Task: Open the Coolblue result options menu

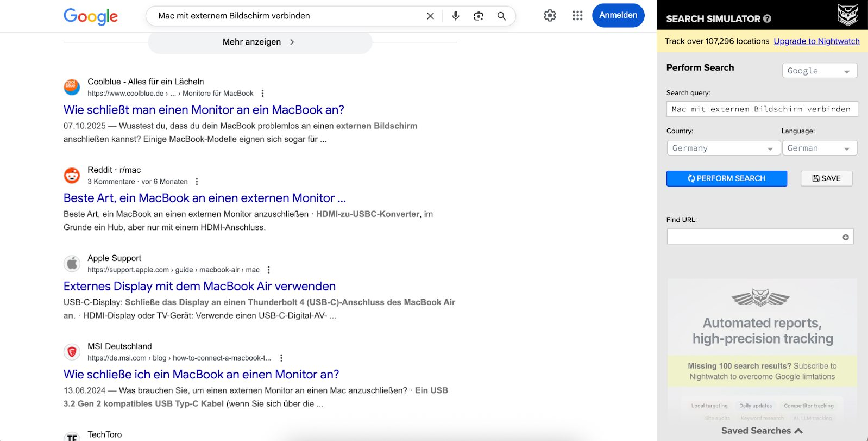Action: (x=262, y=94)
